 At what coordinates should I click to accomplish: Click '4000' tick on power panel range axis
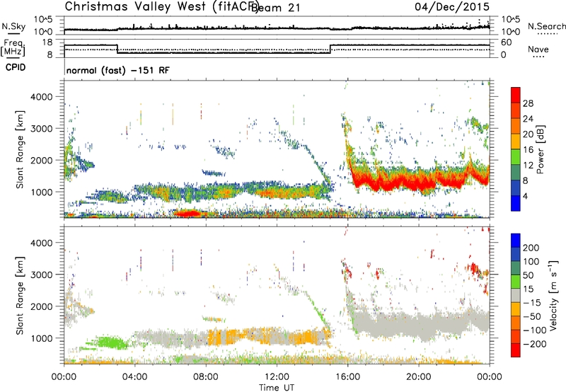pos(41,97)
